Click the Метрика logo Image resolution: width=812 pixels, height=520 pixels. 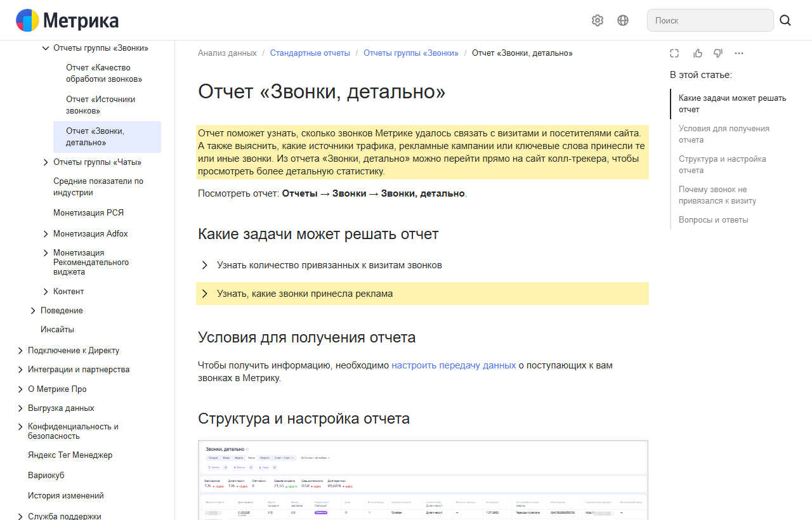(x=67, y=20)
